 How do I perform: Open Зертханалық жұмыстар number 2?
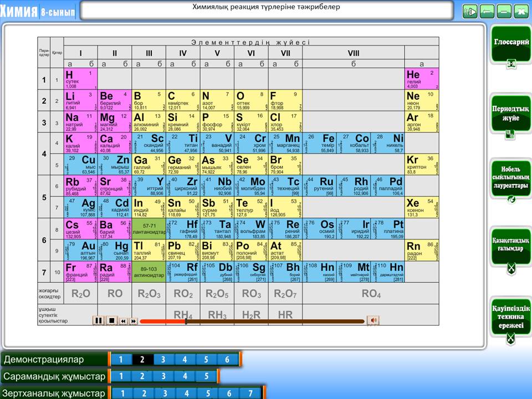coord(144,393)
